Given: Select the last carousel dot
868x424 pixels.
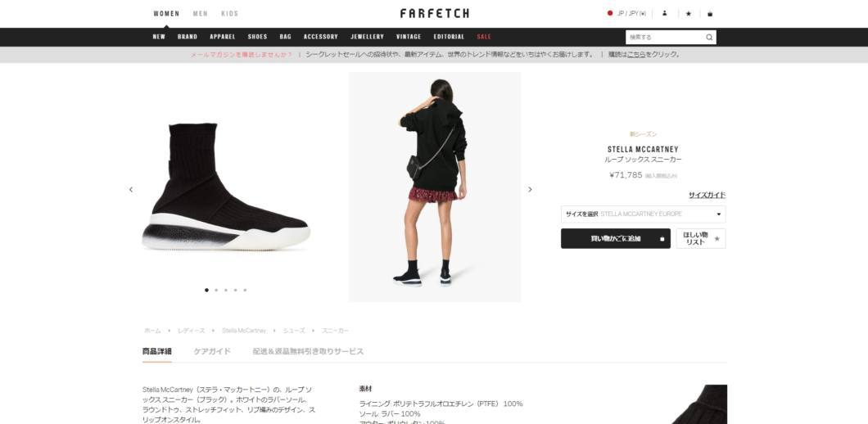Looking at the screenshot, I should pyautogui.click(x=245, y=290).
